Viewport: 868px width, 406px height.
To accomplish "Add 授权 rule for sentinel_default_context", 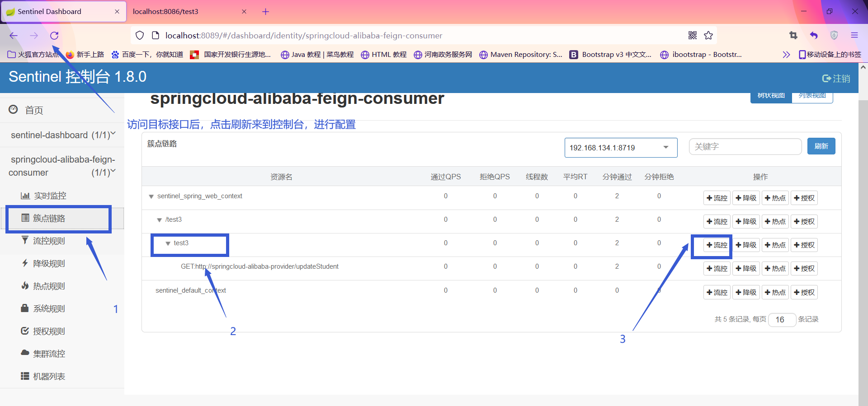I will (804, 292).
